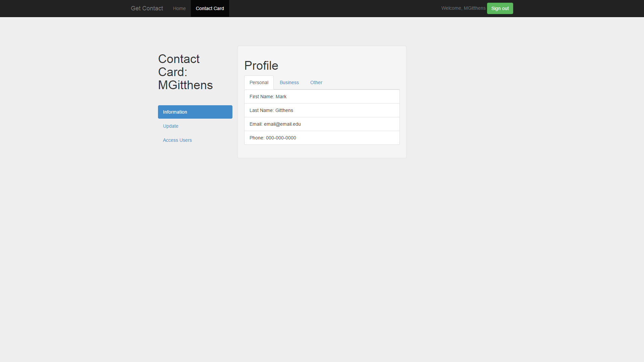The image size is (644, 362).
Task: Click the phone number value text
Action: click(x=281, y=138)
